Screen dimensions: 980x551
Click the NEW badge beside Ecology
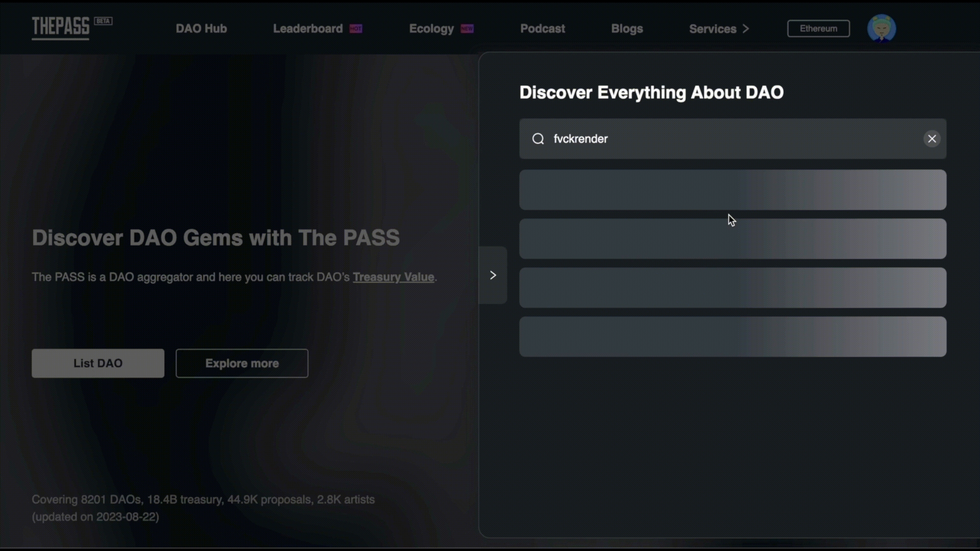coord(467,28)
